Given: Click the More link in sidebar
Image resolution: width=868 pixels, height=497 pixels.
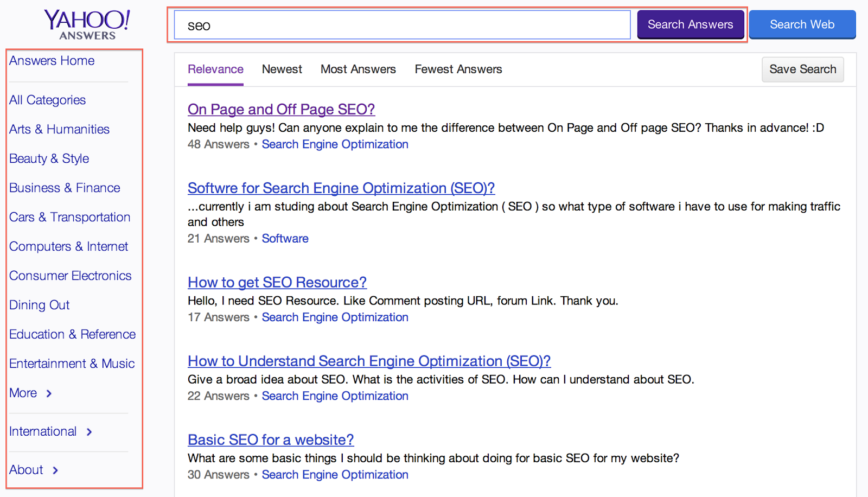Looking at the screenshot, I should pyautogui.click(x=23, y=393).
